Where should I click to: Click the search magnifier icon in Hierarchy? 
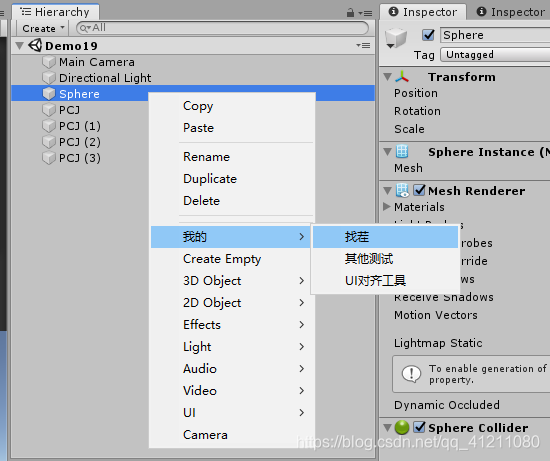(x=85, y=28)
